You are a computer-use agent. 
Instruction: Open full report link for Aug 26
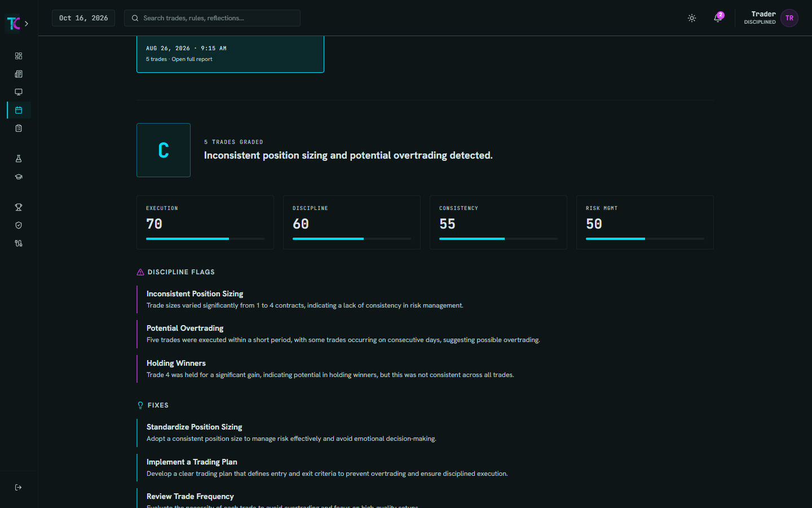192,59
